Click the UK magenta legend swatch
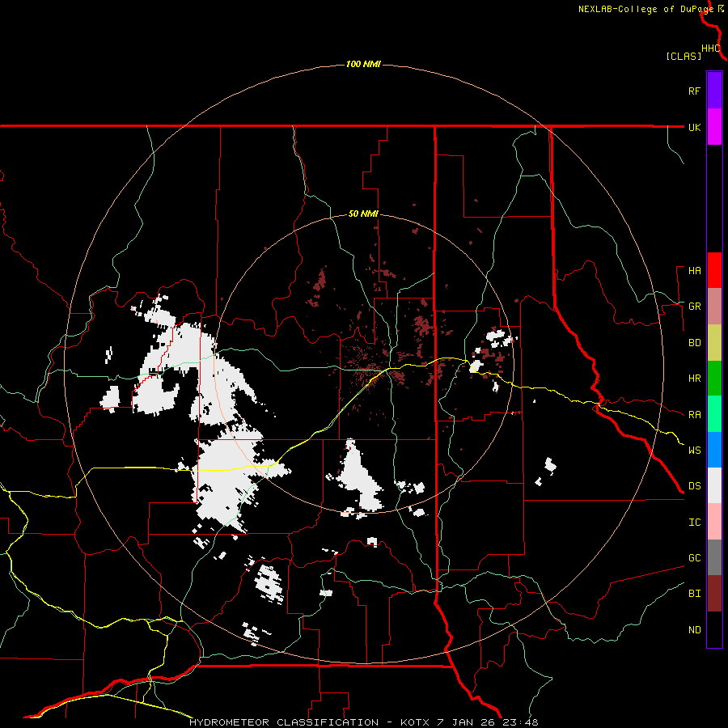This screenshot has height=728, width=728. [714, 127]
